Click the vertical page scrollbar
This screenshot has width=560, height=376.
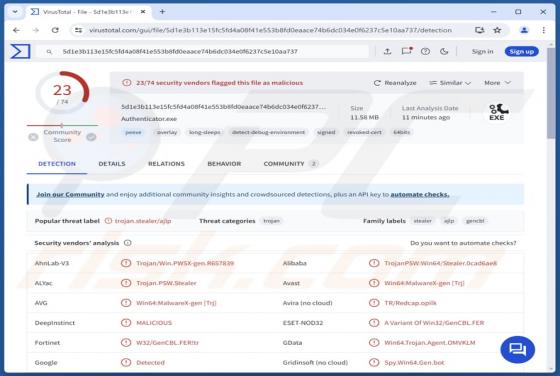click(x=551, y=94)
